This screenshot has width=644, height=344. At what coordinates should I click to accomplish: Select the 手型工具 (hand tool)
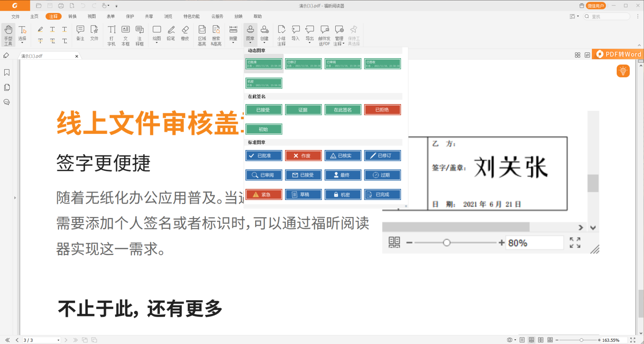click(x=8, y=34)
